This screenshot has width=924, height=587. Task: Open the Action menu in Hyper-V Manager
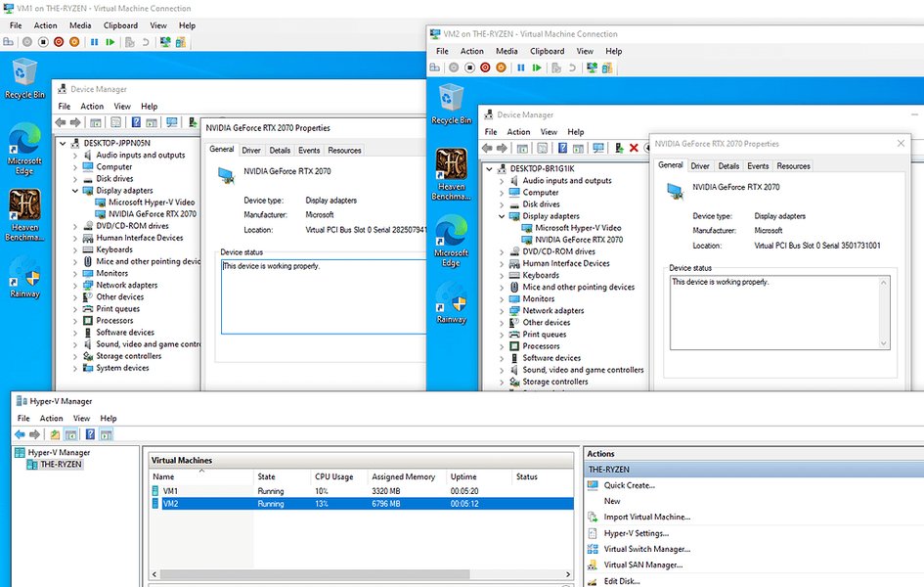tap(52, 418)
